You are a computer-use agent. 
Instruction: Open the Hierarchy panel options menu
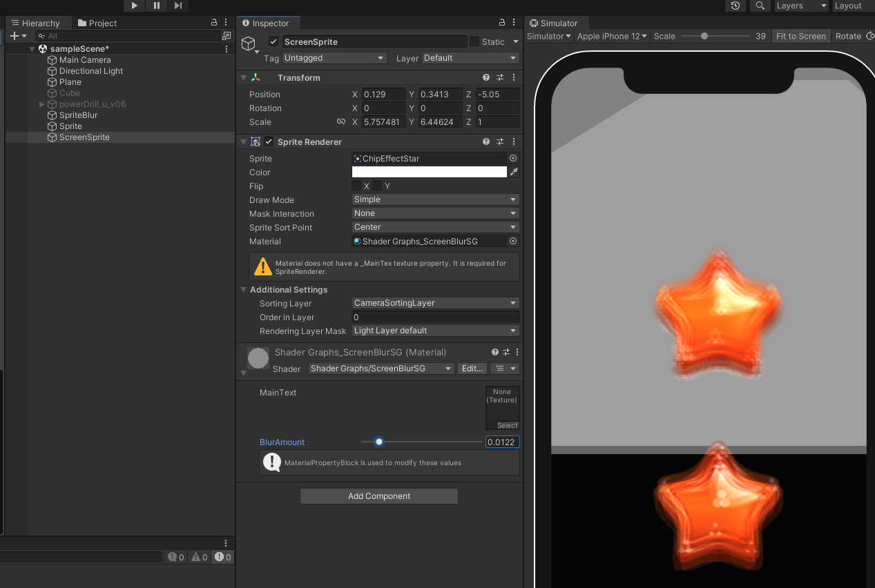(226, 23)
